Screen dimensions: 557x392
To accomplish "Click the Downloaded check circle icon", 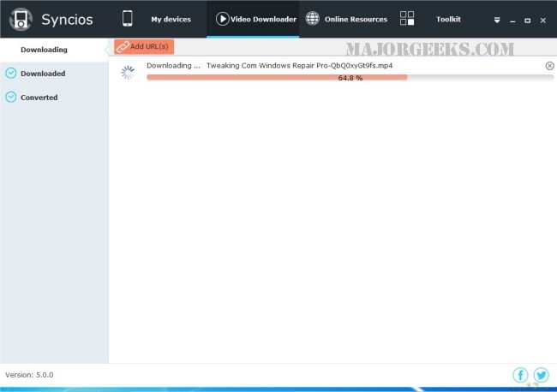I will [11, 73].
